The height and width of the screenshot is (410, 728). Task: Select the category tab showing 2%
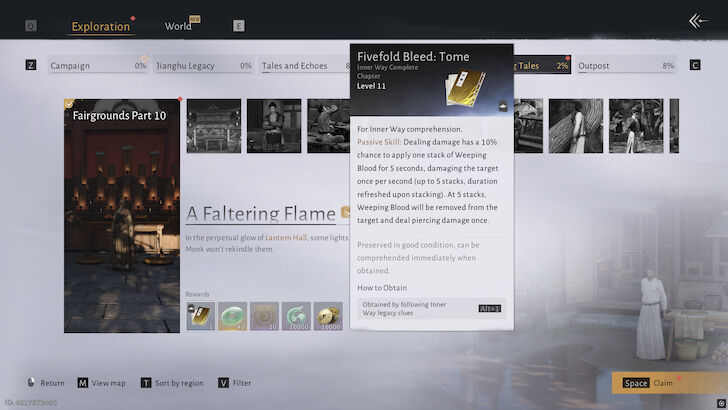[x=542, y=65]
